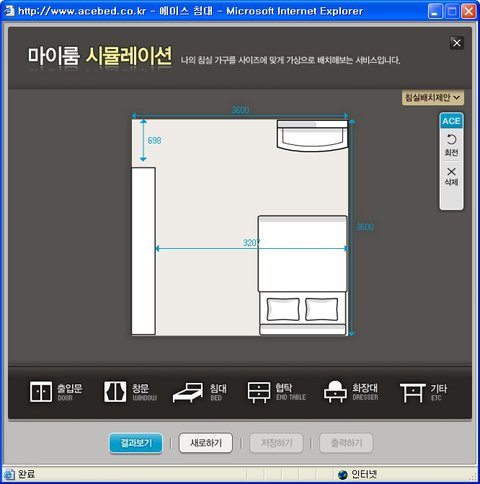Image resolution: width=480 pixels, height=484 pixels.
Task: Select the door (출입문) icon
Action: pyautogui.click(x=41, y=392)
